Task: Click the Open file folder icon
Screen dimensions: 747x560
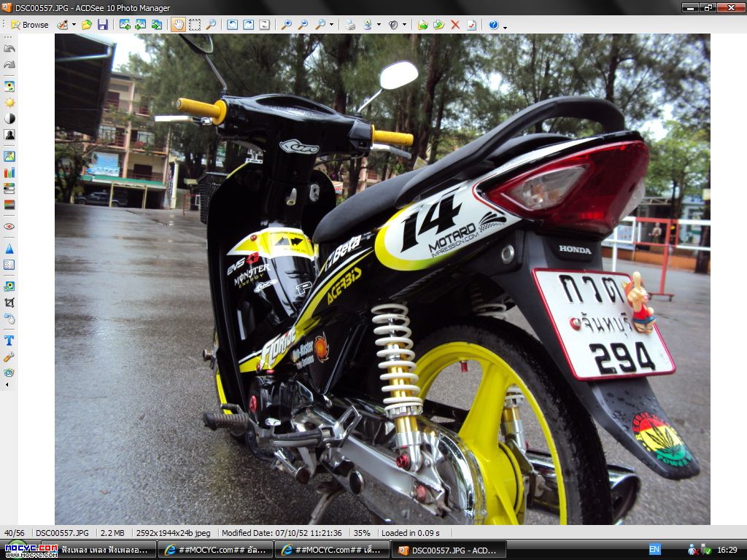Action: coord(87,25)
